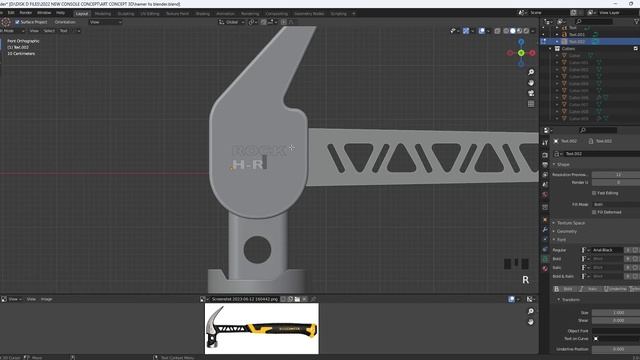Switch to the UV Editing workspace tab
Image resolution: width=640 pixels, height=360 pixels.
click(x=150, y=13)
